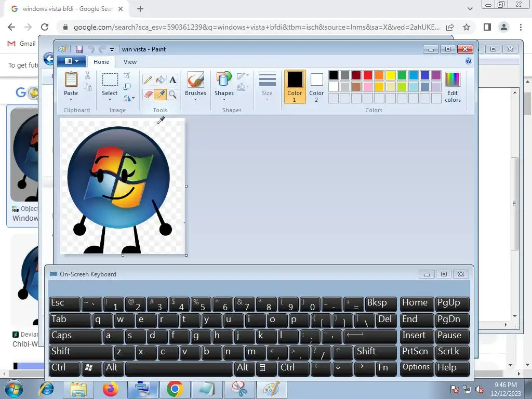Toggle the ScrLk key on On-Screen Keyboard

(453, 352)
